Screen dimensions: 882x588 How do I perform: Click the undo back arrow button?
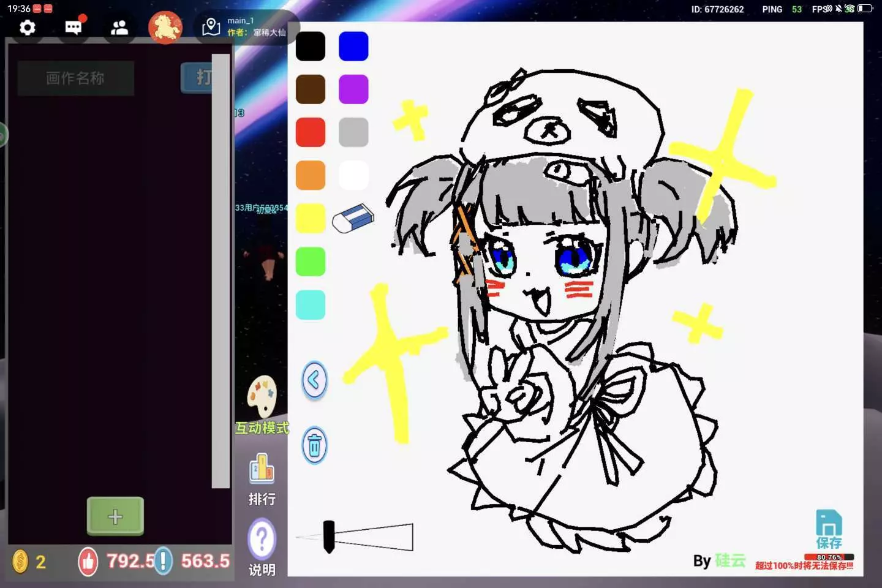click(314, 380)
